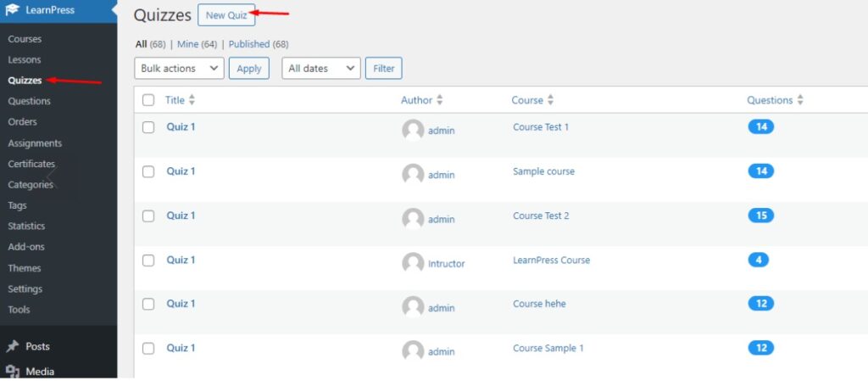Screen dimensions: 868x381
Task: Expand the All dates dropdown
Action: (320, 69)
